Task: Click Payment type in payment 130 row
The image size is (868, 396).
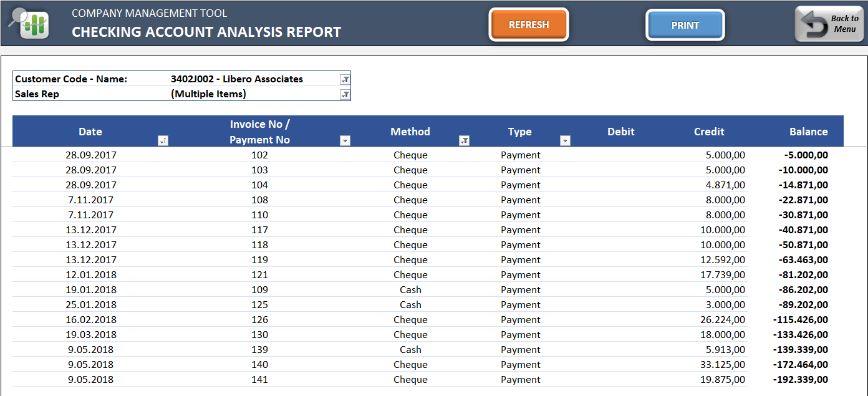Action: 521,335
